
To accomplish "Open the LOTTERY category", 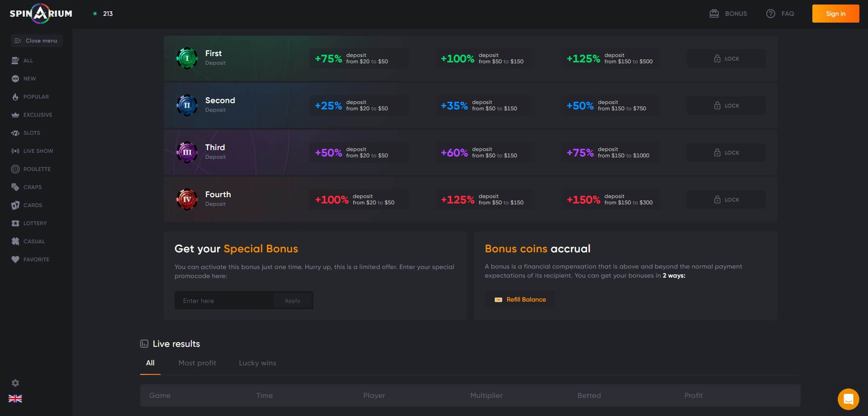I will [x=29, y=223].
